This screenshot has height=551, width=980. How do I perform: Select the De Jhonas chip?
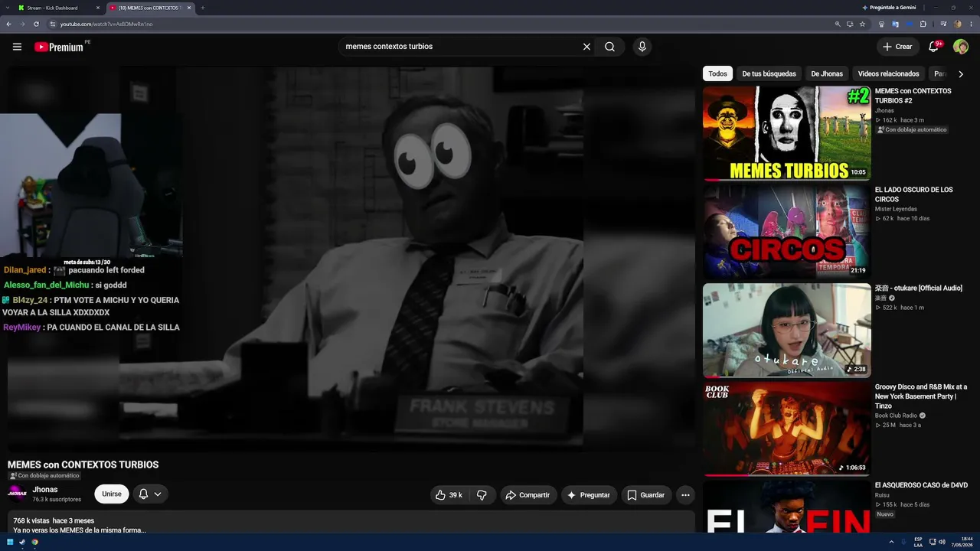pos(827,73)
